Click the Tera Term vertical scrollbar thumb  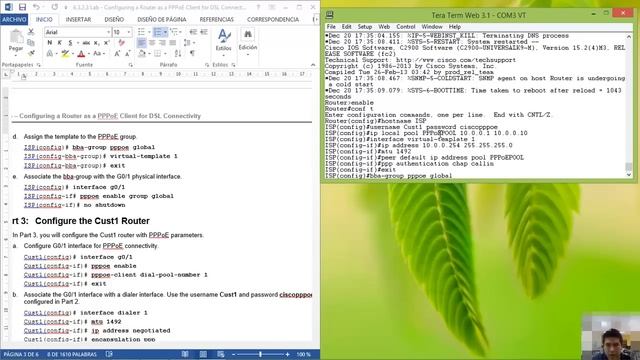(629, 166)
